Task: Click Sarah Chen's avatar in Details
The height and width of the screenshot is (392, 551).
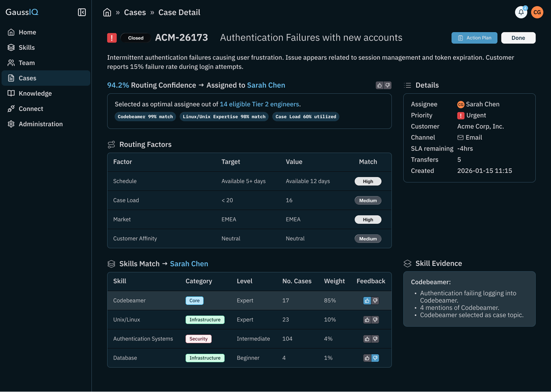Action: (461, 105)
